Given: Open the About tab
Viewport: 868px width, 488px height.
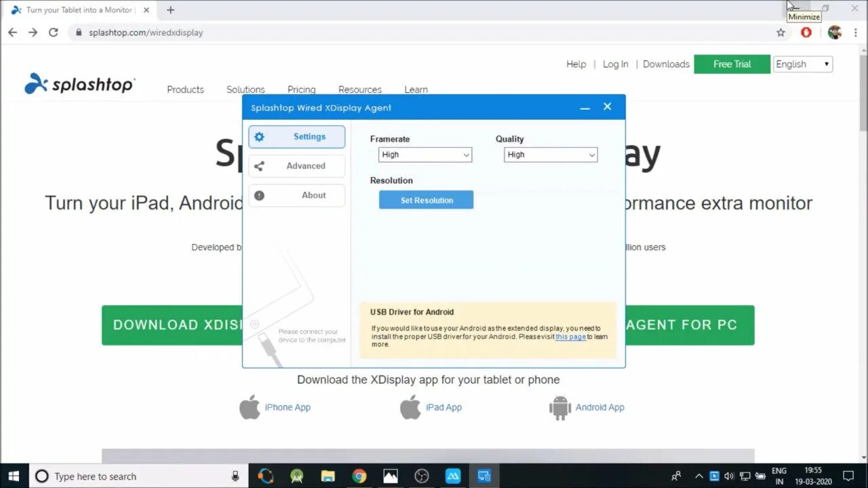Looking at the screenshot, I should pyautogui.click(x=296, y=195).
